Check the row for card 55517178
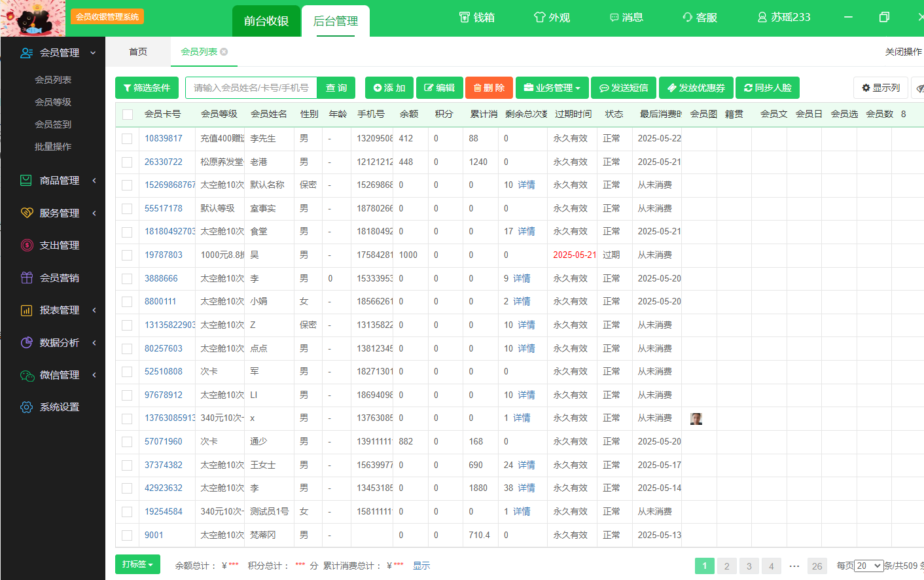This screenshot has width=924, height=580. (x=127, y=209)
